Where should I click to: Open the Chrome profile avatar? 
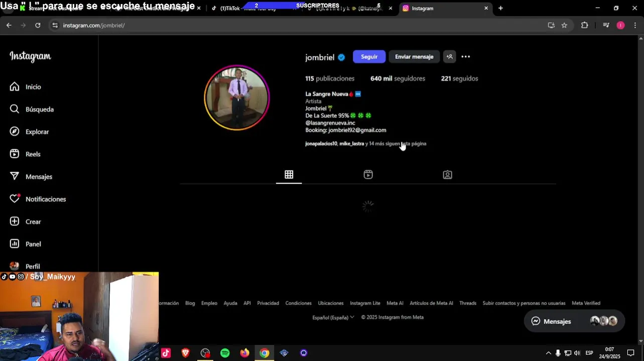[620, 25]
